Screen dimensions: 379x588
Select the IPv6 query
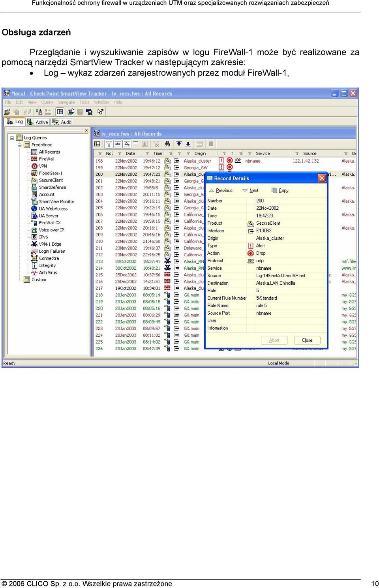coord(43,237)
